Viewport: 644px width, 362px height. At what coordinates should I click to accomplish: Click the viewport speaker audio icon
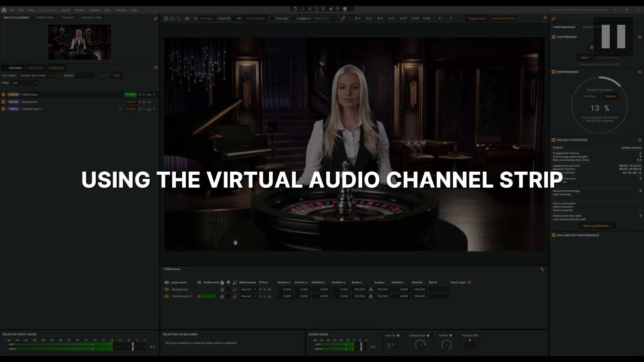pos(195,18)
